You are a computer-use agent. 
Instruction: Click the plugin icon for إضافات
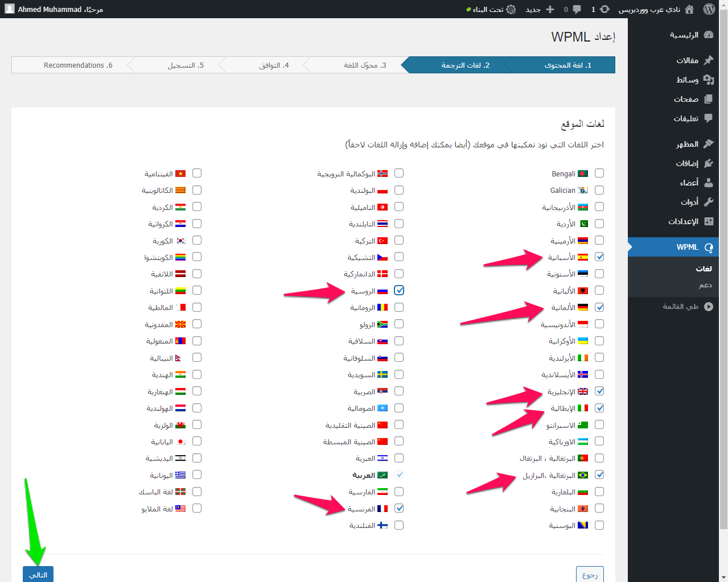(709, 163)
